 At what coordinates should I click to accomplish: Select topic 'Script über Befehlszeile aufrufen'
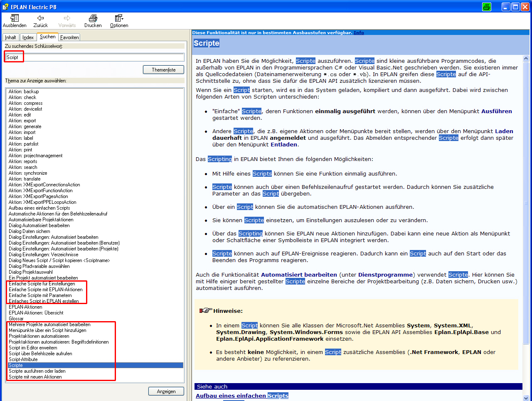[x=40, y=354]
